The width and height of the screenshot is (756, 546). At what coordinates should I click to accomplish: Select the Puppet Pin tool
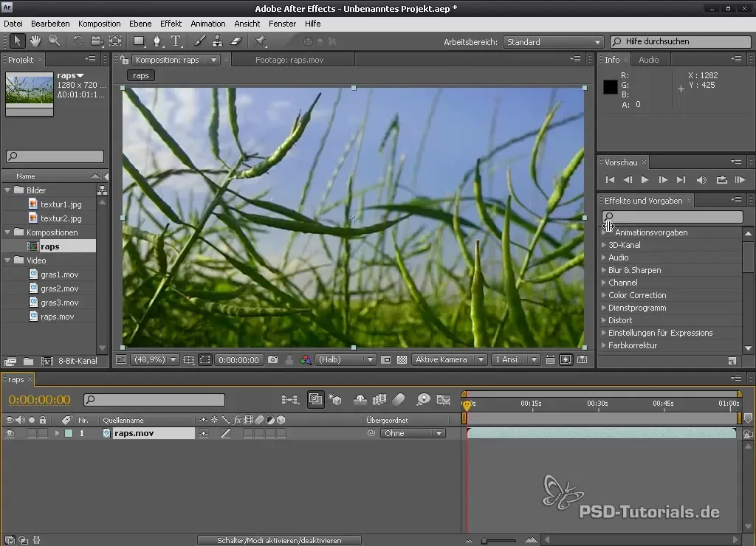tap(261, 41)
